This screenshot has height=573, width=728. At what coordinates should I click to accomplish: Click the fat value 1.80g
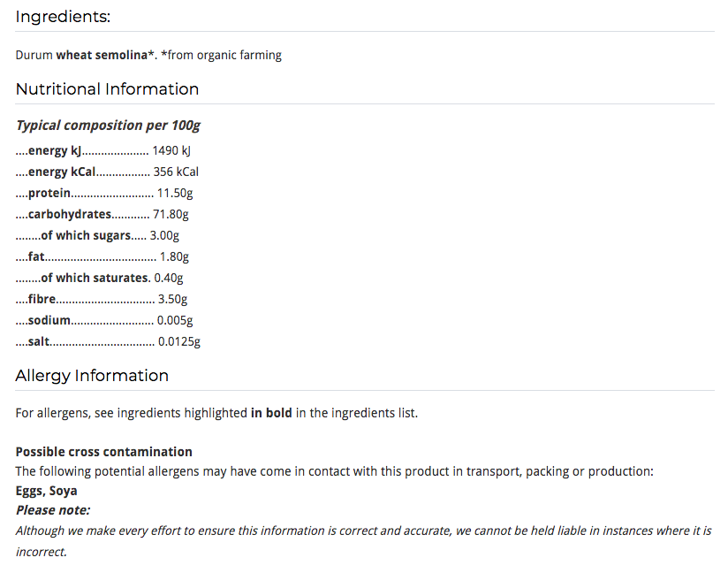[x=174, y=256]
